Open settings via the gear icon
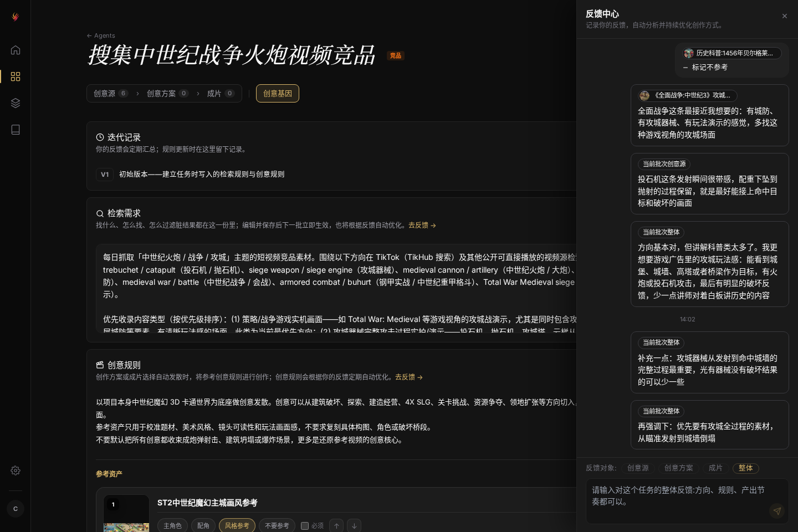 [16, 470]
